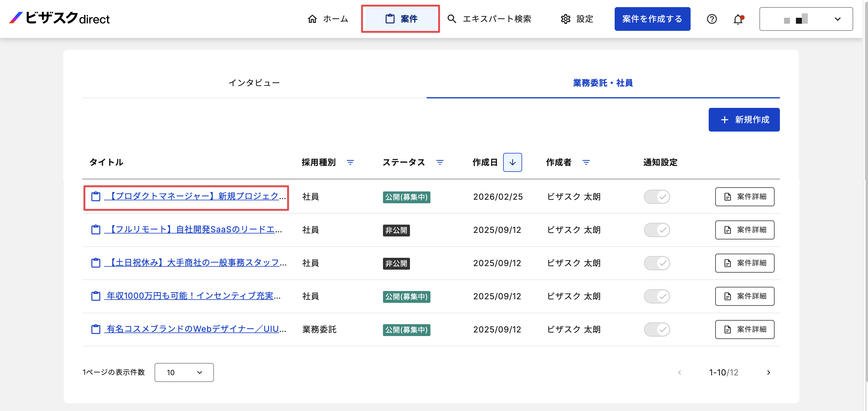Click the 非公開 badge in 土日祝休み row

pos(396,263)
